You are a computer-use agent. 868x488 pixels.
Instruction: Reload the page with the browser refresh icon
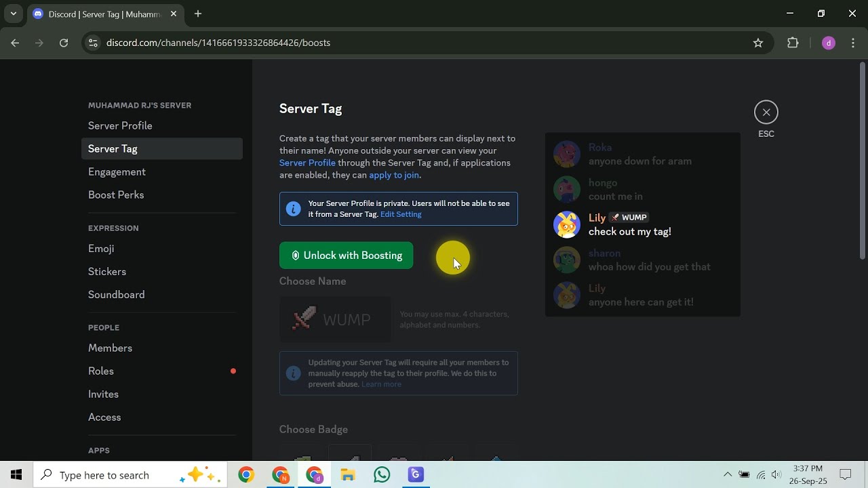[x=64, y=43]
